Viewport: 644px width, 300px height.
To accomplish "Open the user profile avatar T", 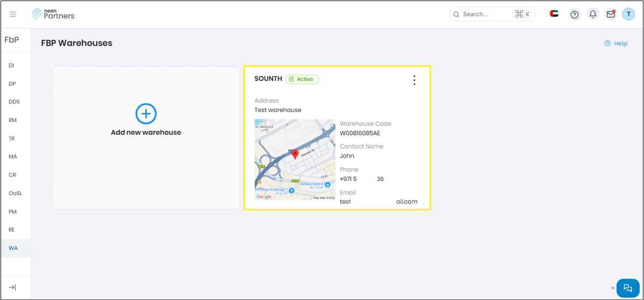I will [x=628, y=15].
